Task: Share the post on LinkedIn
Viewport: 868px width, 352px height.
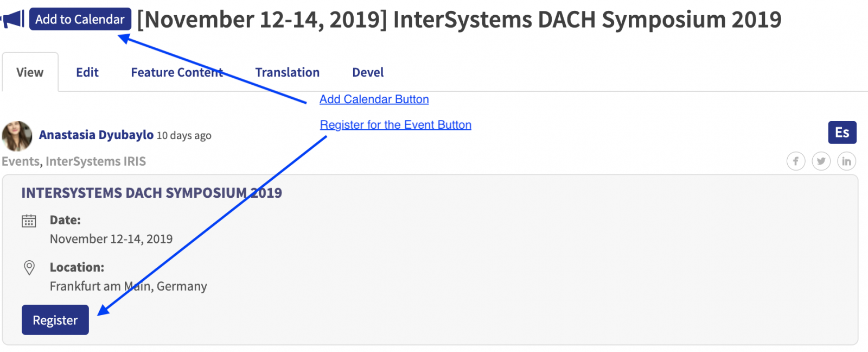Action: (x=846, y=161)
